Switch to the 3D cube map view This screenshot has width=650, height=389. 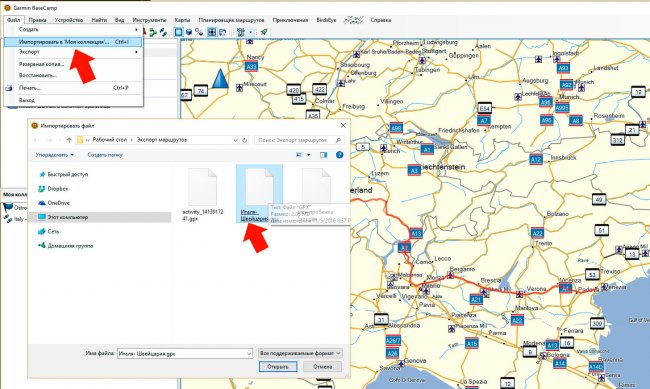coord(189,32)
